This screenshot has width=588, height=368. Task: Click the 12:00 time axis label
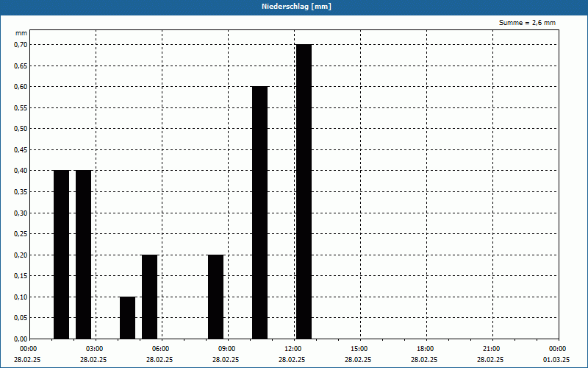click(x=293, y=349)
